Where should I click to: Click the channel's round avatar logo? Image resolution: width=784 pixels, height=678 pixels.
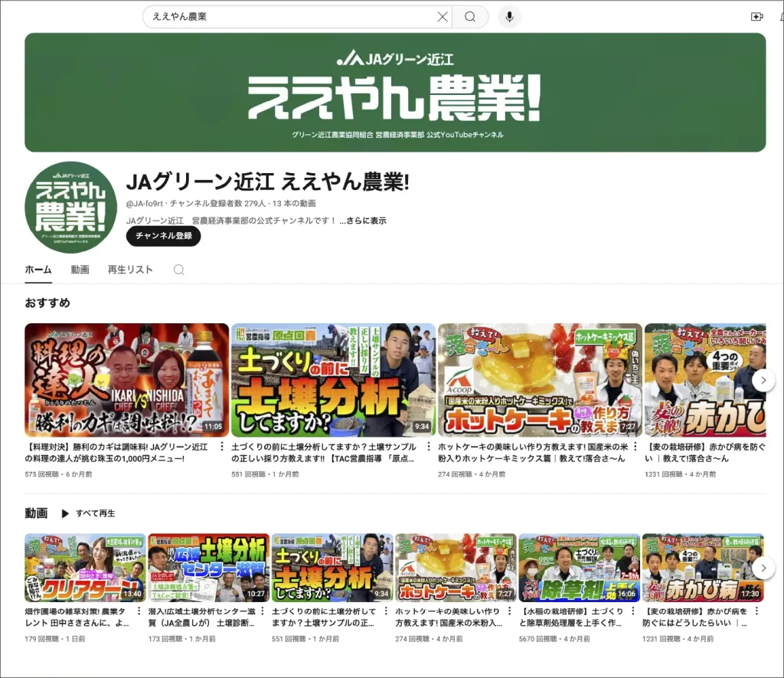[70, 207]
